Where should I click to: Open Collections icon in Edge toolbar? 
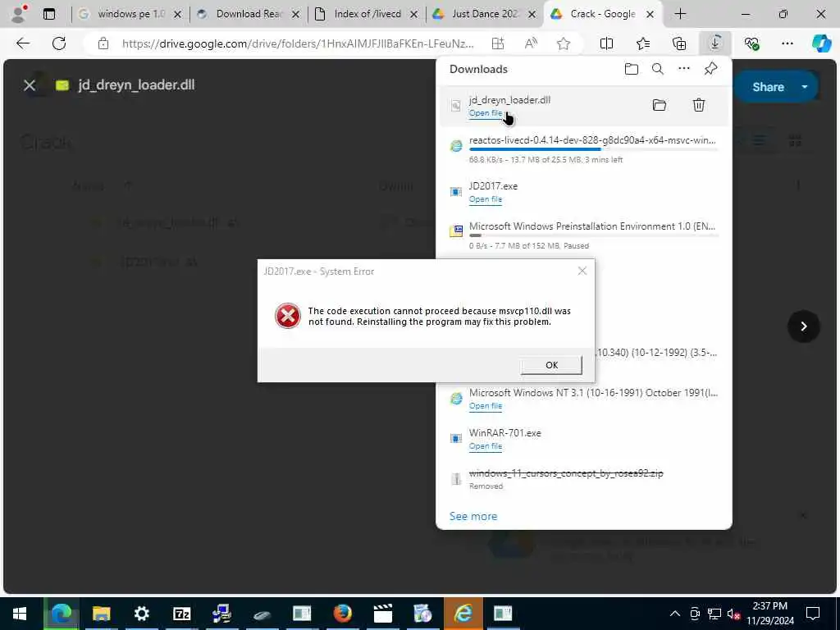[x=678, y=43]
